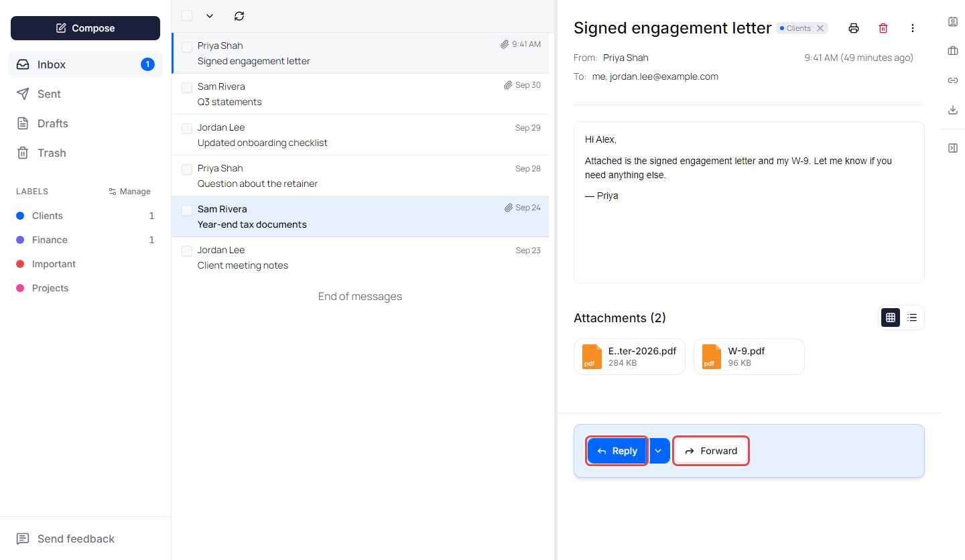Screen dimensions: 965x560
Task: Collapse side panel with the panel icon
Action: (x=953, y=148)
